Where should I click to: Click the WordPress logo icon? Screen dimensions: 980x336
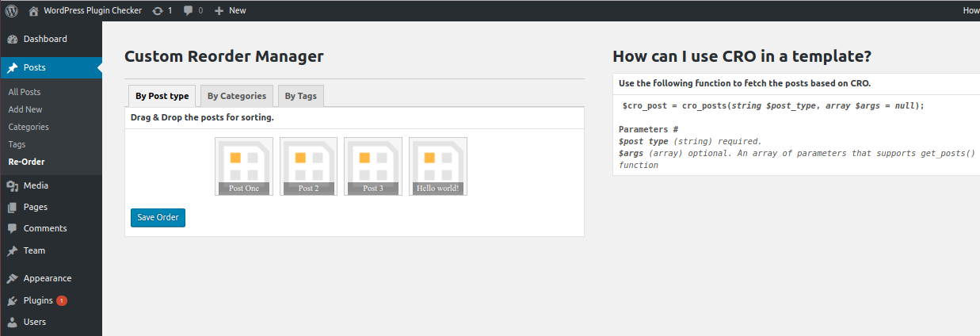(12, 10)
